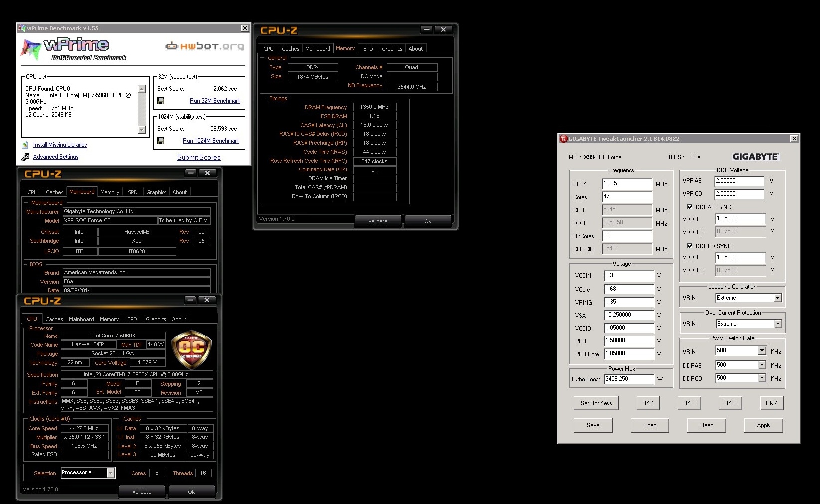Click the HK 2 hotkey button
Screen dimensions: 820x504
[689, 403]
